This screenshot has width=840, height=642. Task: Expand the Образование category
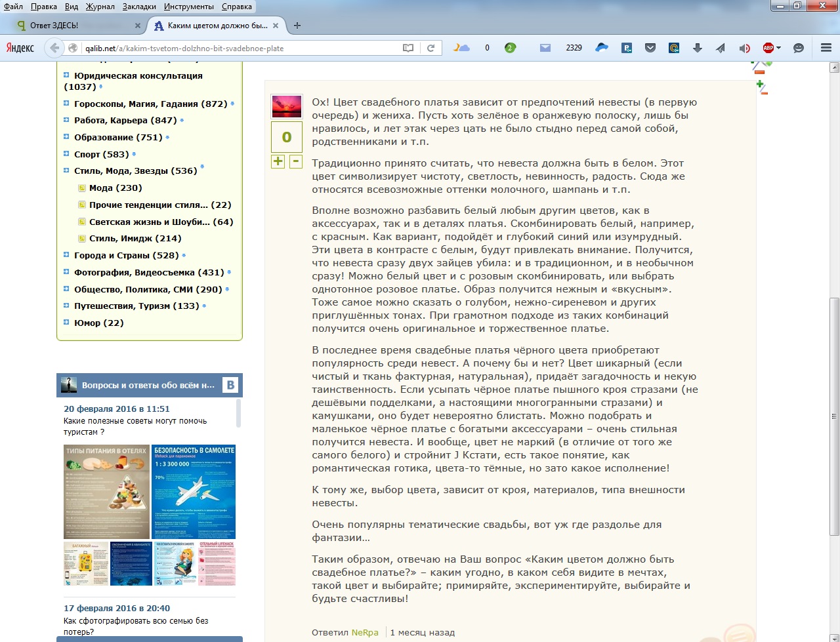coord(66,137)
